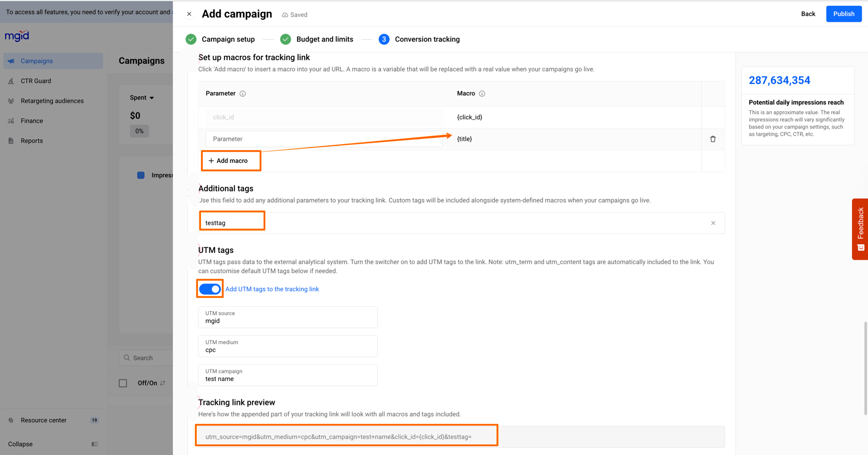868x455 pixels.
Task: Click the step 3 number badge
Action: coord(384,39)
